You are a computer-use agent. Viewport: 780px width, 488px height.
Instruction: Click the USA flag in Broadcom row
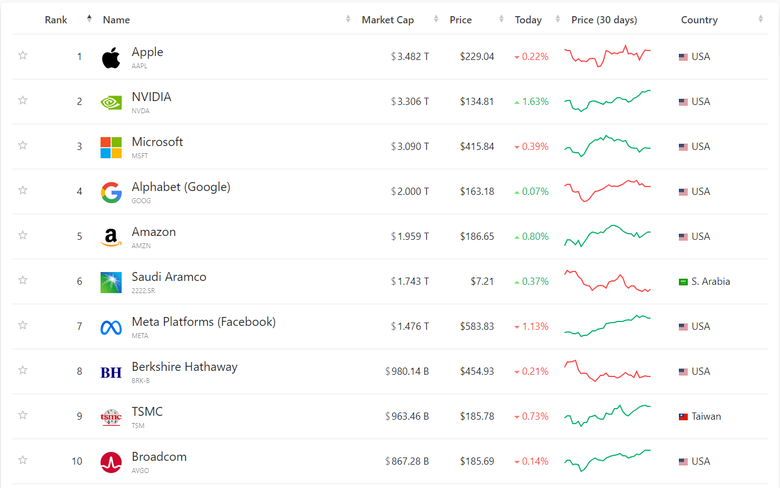click(683, 462)
